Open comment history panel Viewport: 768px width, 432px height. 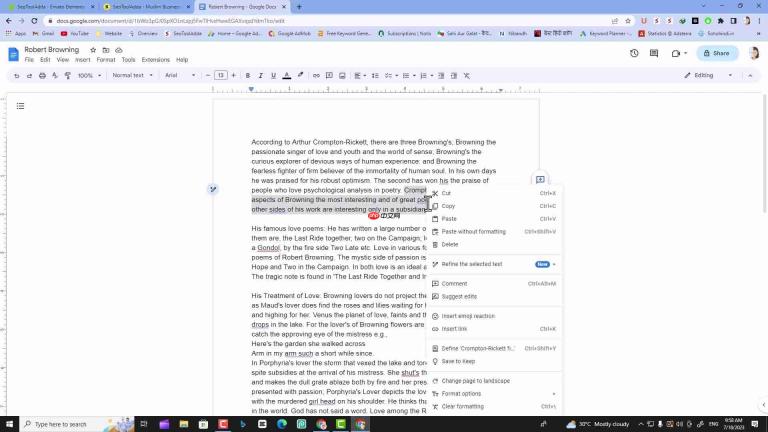(x=654, y=53)
